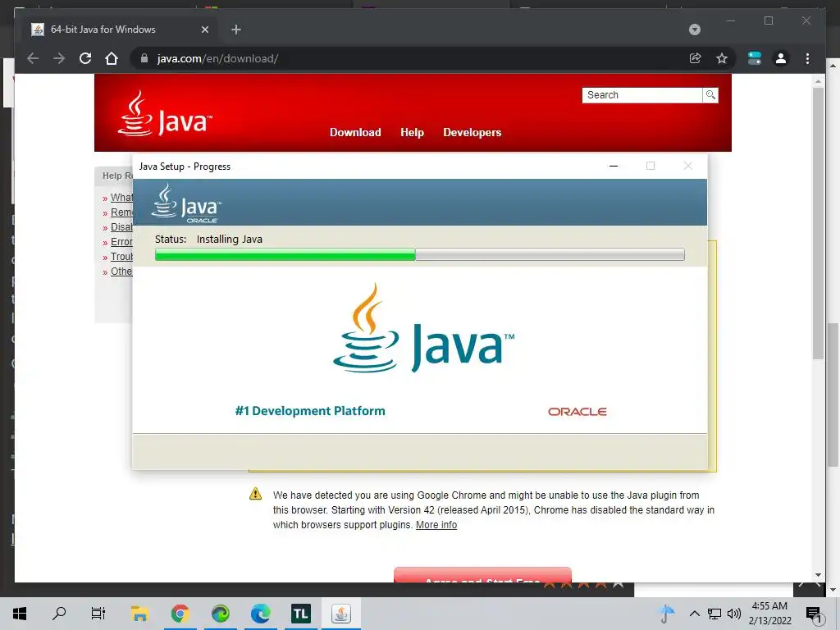
Task: Minimize the Java Setup dialog
Action: (x=614, y=166)
